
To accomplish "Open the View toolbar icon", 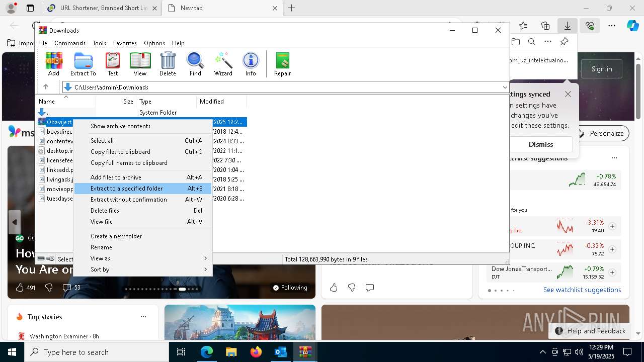I will point(140,64).
